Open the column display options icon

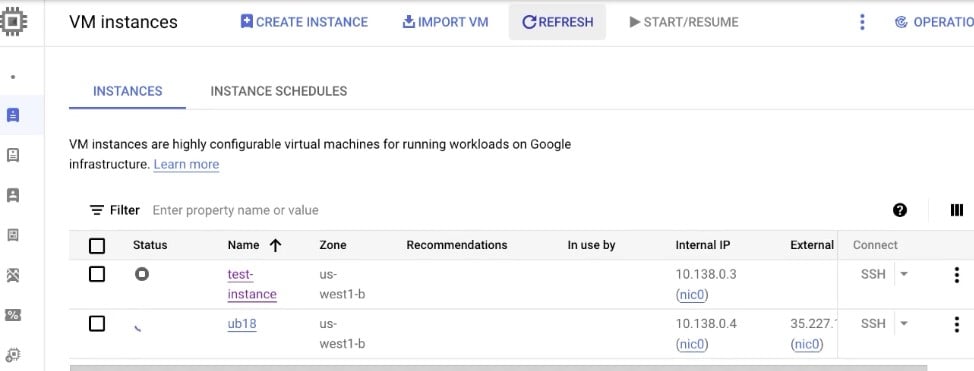point(957,210)
